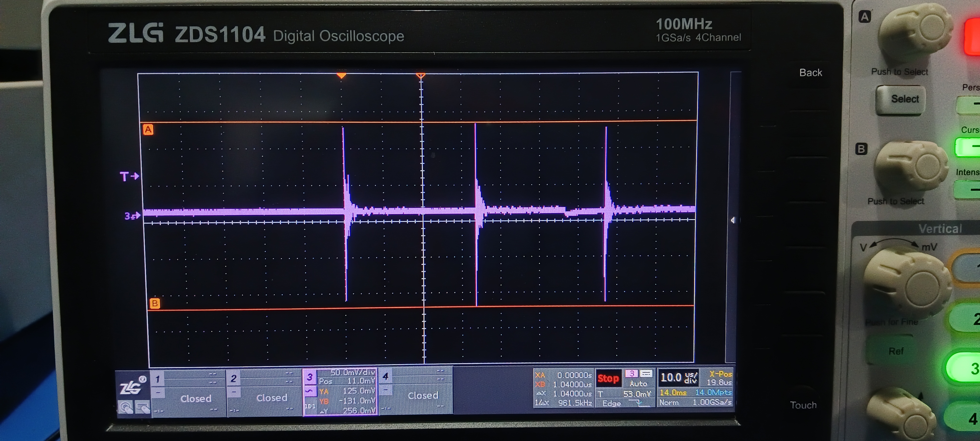
Task: Tap the channel 3 ground level marker
Action: coord(132,216)
